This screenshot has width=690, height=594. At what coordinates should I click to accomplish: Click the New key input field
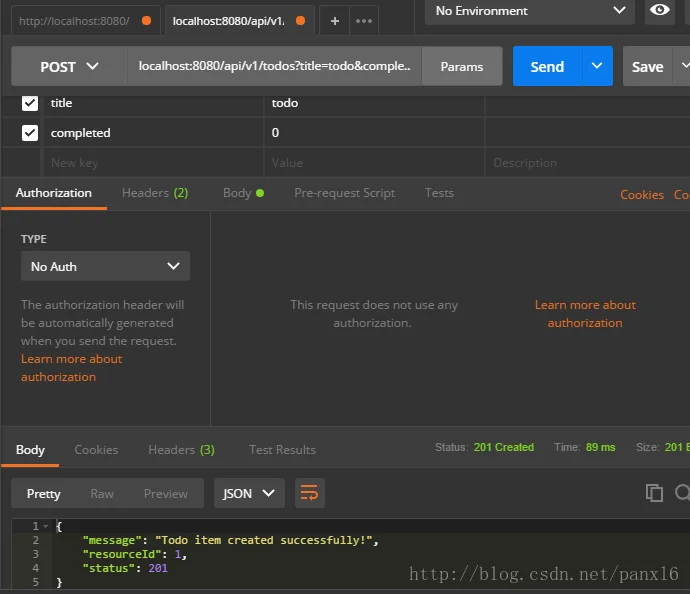coord(153,163)
